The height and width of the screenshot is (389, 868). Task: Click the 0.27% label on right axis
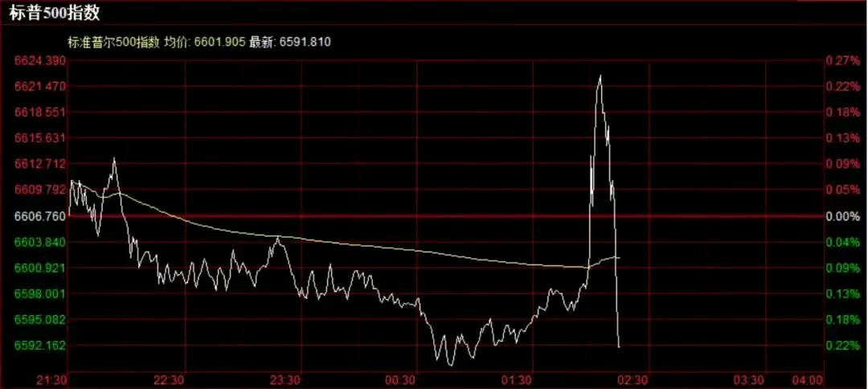pyautogui.click(x=842, y=60)
